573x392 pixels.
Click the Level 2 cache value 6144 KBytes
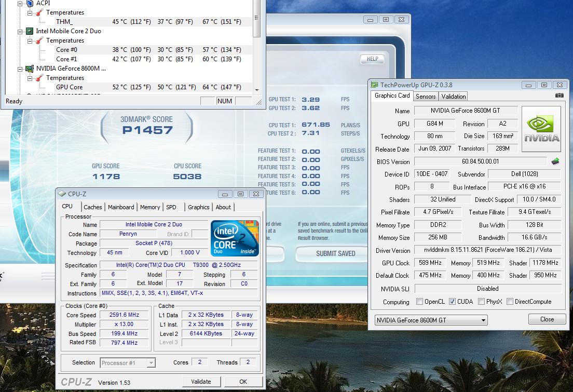(x=206, y=333)
